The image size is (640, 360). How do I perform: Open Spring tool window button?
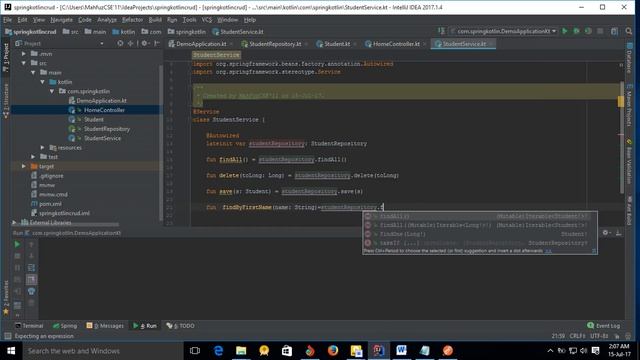point(65,325)
